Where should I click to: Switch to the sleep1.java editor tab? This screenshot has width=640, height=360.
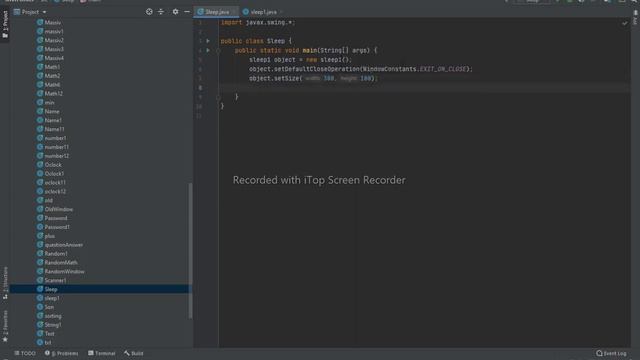[263, 12]
